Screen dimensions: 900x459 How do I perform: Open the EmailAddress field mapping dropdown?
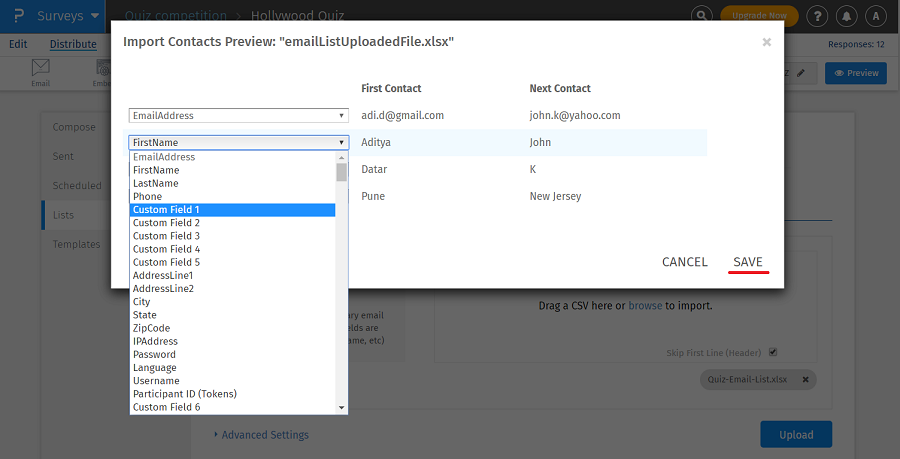(x=238, y=116)
